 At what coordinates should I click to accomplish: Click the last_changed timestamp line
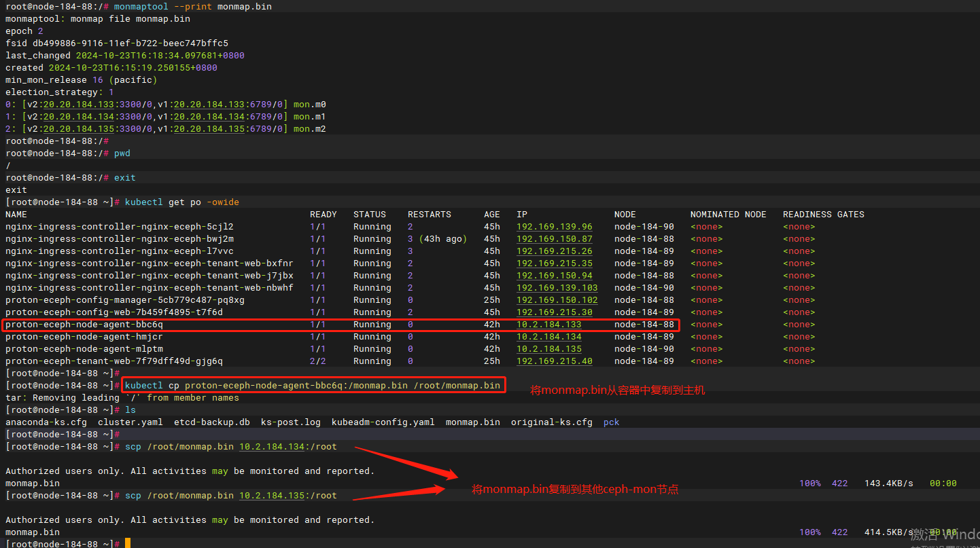tap(125, 56)
